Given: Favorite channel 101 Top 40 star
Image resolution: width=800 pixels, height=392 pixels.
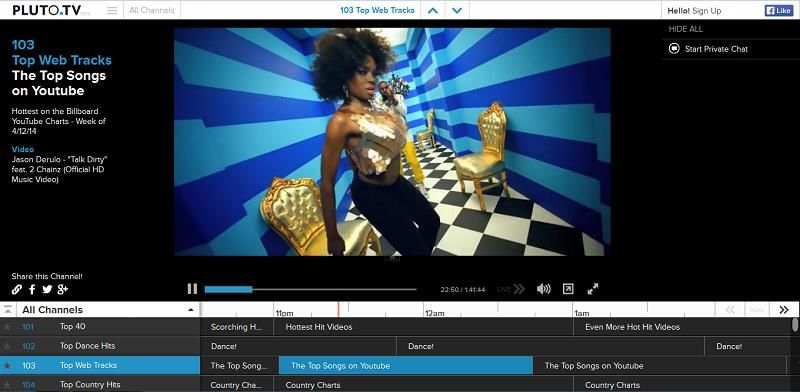Looking at the screenshot, I should (7, 327).
